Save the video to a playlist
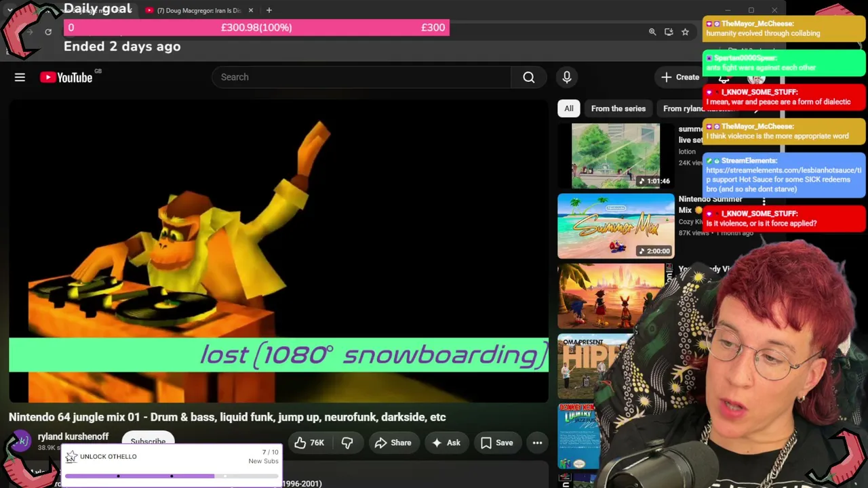The height and width of the screenshot is (488, 868). (x=497, y=443)
